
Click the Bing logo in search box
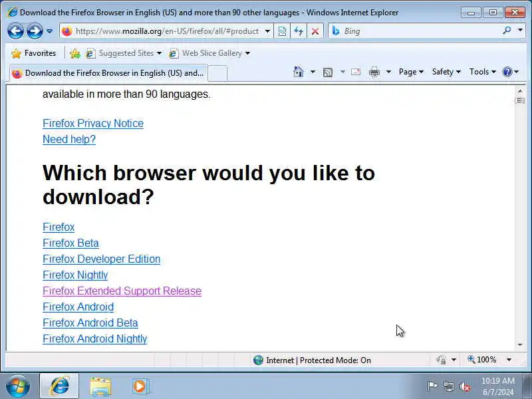pos(336,31)
